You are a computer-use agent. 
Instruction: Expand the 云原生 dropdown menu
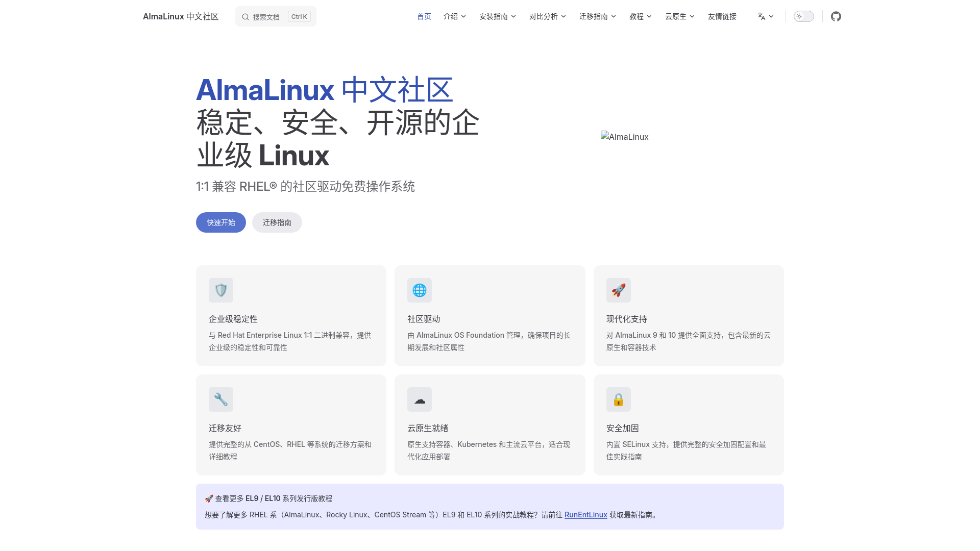point(680,16)
